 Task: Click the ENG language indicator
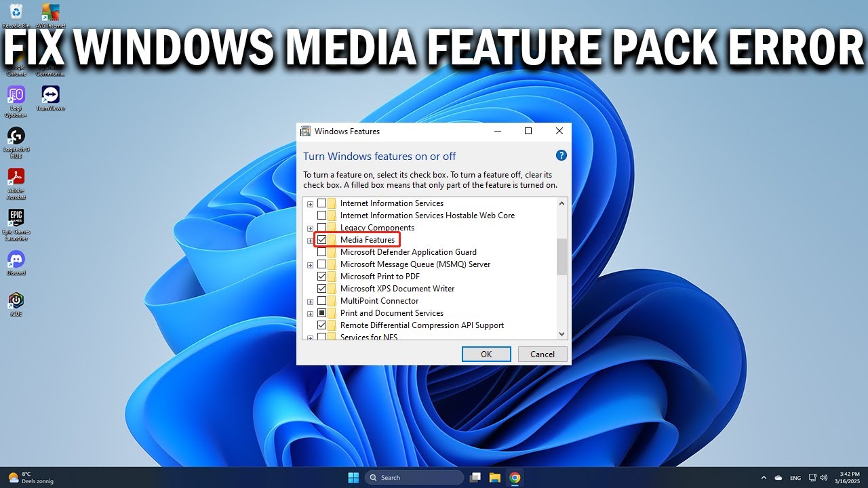[x=795, y=477]
